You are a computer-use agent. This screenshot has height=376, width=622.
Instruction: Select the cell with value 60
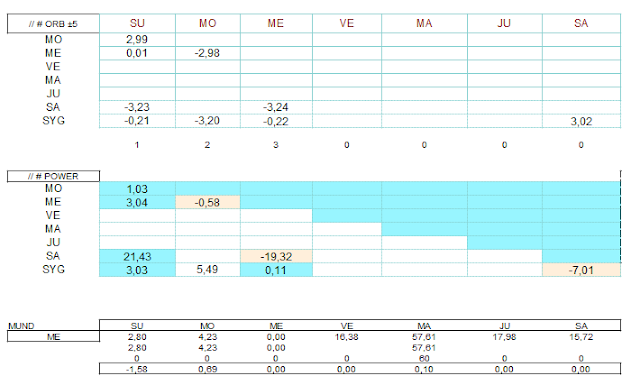[x=424, y=359]
